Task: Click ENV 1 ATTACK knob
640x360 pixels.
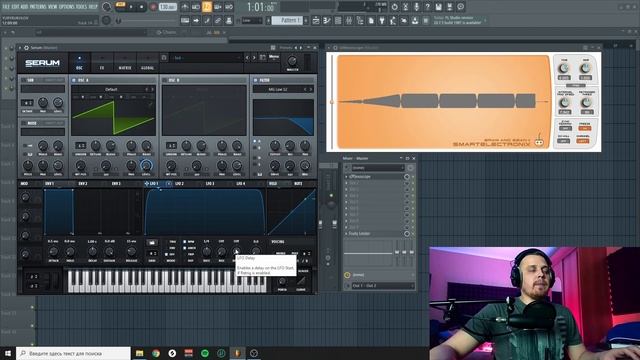Action: pyautogui.click(x=53, y=251)
